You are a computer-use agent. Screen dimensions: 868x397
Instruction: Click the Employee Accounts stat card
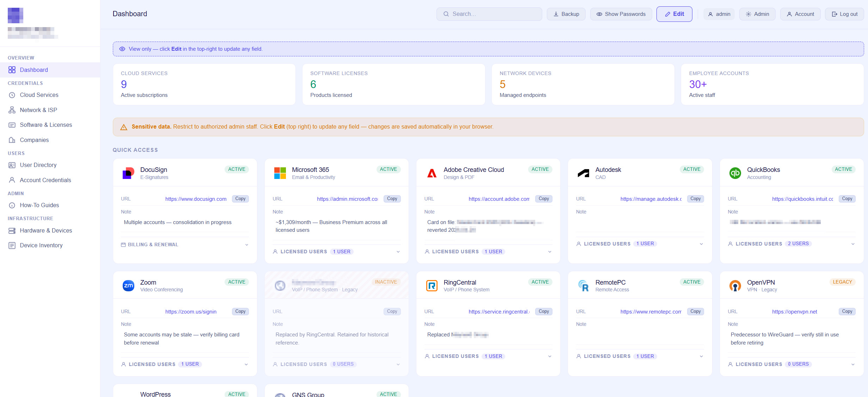click(x=772, y=84)
